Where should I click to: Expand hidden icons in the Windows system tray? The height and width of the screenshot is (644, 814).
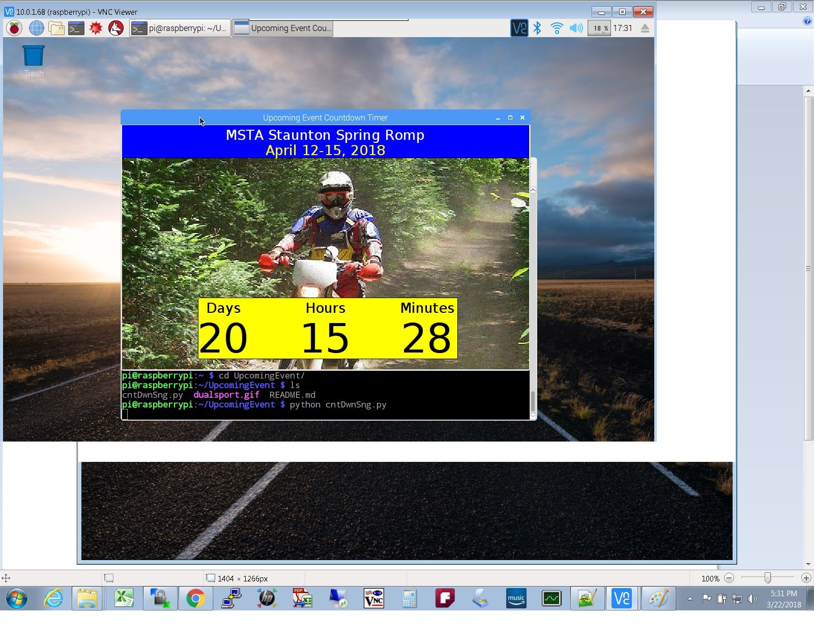coord(689,599)
